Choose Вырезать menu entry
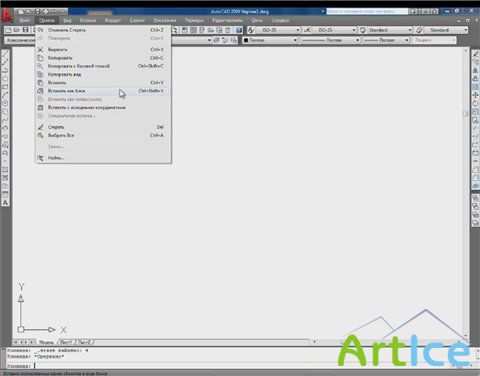480x376 pixels. pos(103,50)
